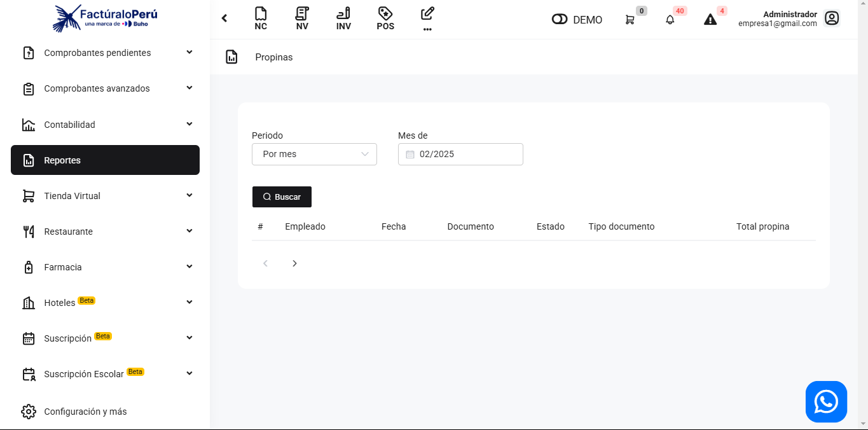Screen dimensions: 868x430
Task: Click the Mes de date field
Action: tap(460, 154)
